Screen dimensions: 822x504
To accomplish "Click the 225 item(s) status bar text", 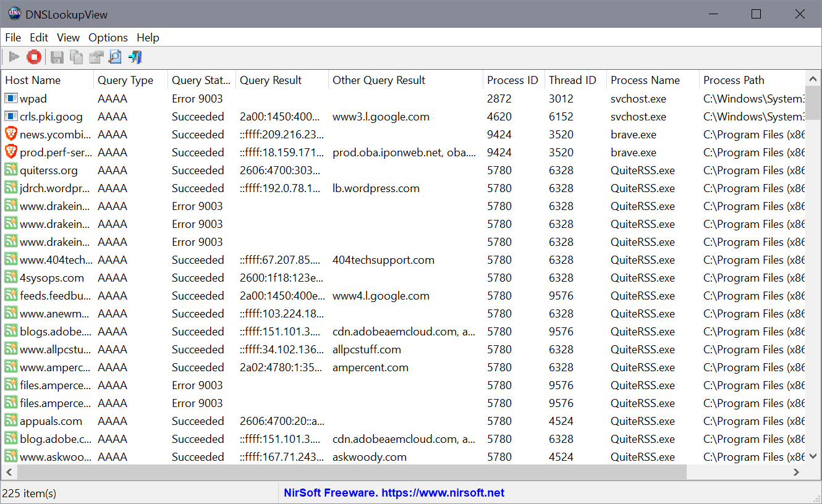I will click(x=29, y=493).
